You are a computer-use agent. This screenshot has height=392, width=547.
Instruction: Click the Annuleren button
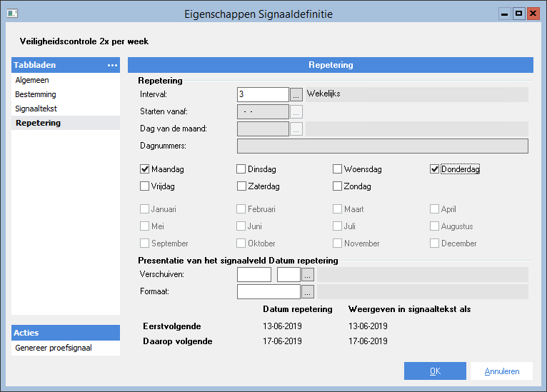(x=501, y=371)
